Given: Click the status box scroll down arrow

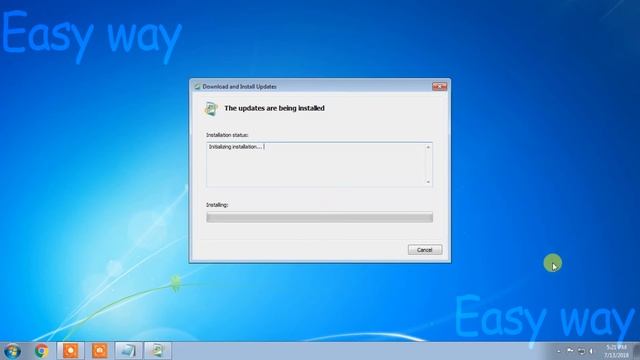Looking at the screenshot, I should click(428, 182).
